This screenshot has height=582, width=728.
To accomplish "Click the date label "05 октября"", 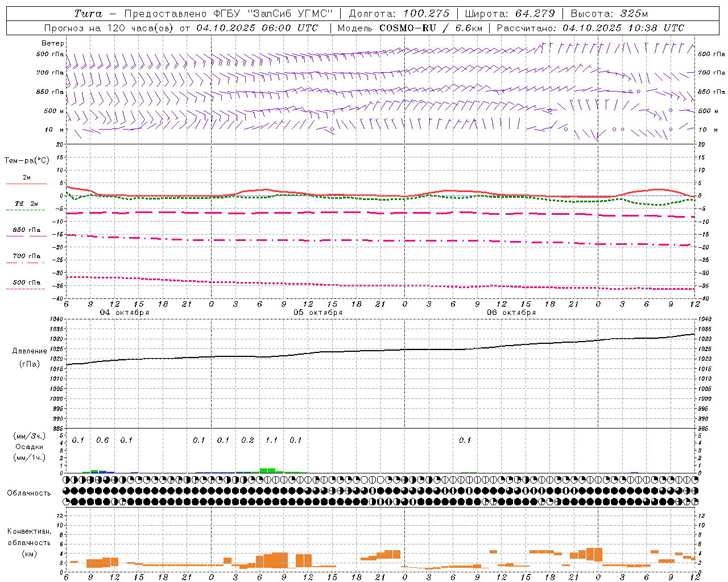I will [318, 313].
